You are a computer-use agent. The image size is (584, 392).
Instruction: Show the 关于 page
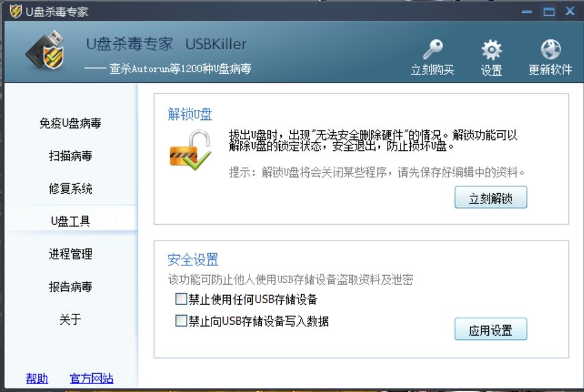(70, 319)
